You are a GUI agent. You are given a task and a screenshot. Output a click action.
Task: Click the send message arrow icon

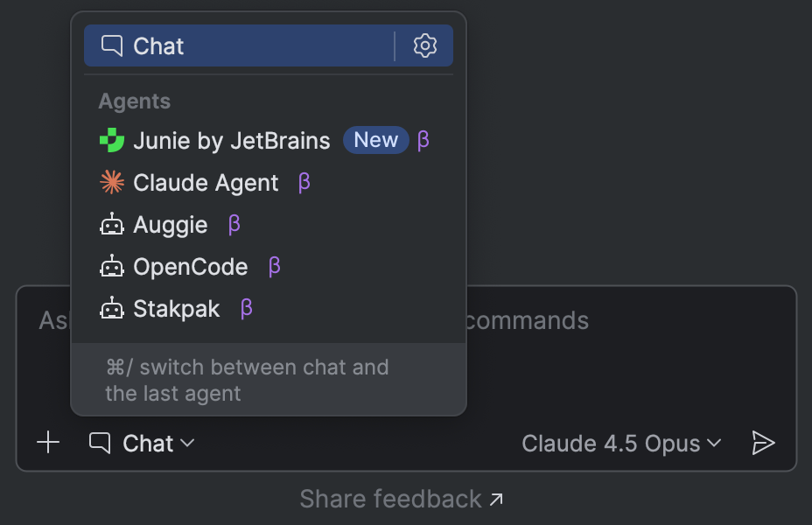(x=763, y=443)
